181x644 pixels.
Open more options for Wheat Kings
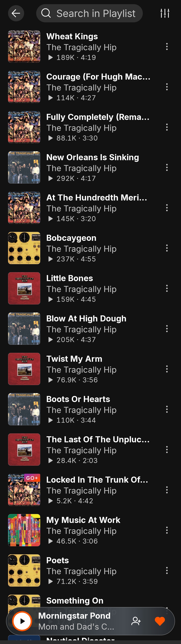(x=167, y=47)
